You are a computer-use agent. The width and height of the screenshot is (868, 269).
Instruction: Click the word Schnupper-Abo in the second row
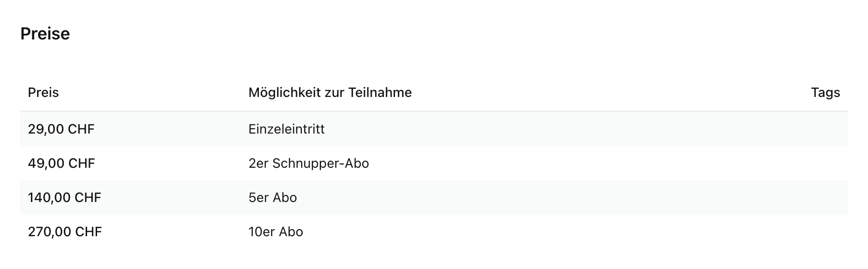point(321,163)
